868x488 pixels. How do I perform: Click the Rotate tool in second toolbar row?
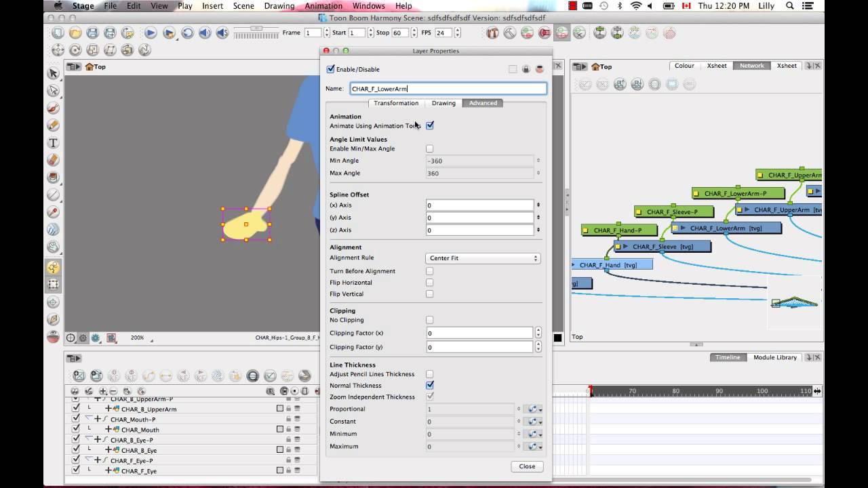click(75, 50)
